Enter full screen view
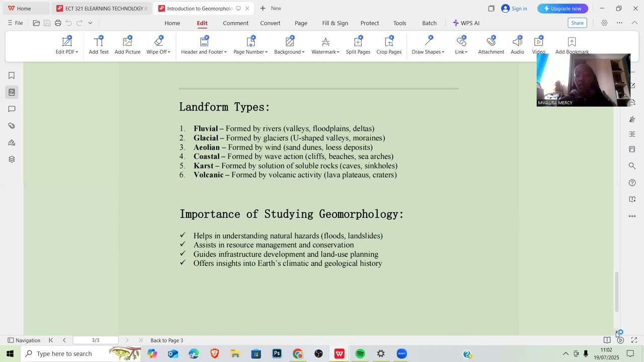 pos(634,340)
